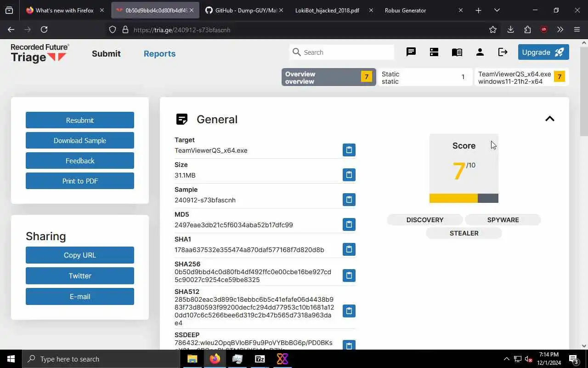This screenshot has width=588, height=368.
Task: Click the logout icon in Triage header
Action: pyautogui.click(x=503, y=52)
